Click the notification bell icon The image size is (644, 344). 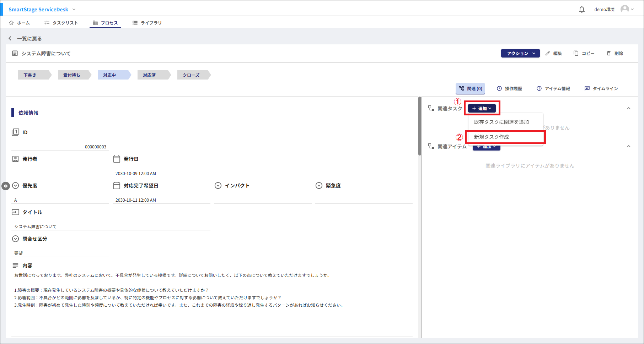click(x=581, y=10)
